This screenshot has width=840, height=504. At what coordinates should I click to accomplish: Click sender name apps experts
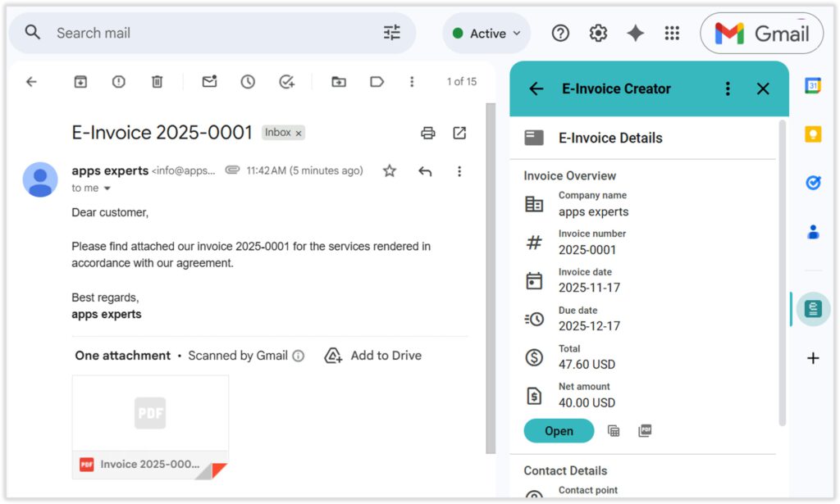[110, 170]
